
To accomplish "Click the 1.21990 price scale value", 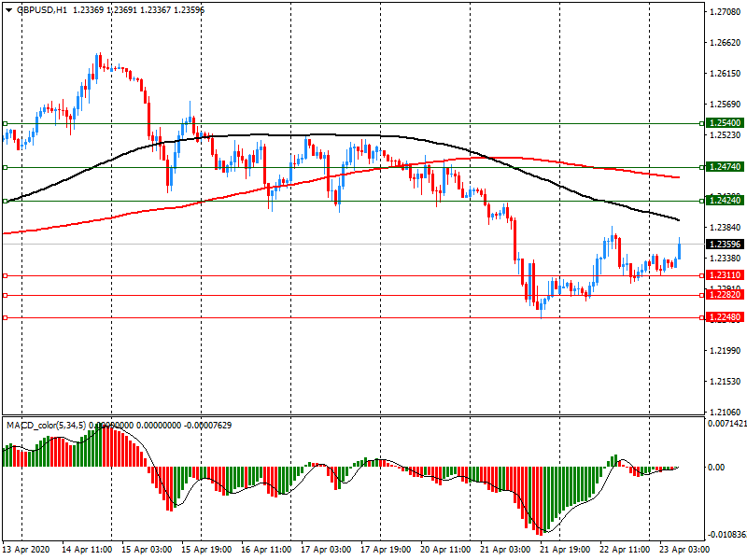I will [726, 351].
